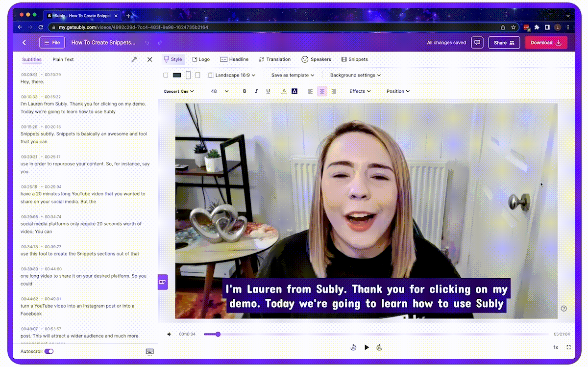
Task: Toggle bold formatting
Action: [245, 91]
